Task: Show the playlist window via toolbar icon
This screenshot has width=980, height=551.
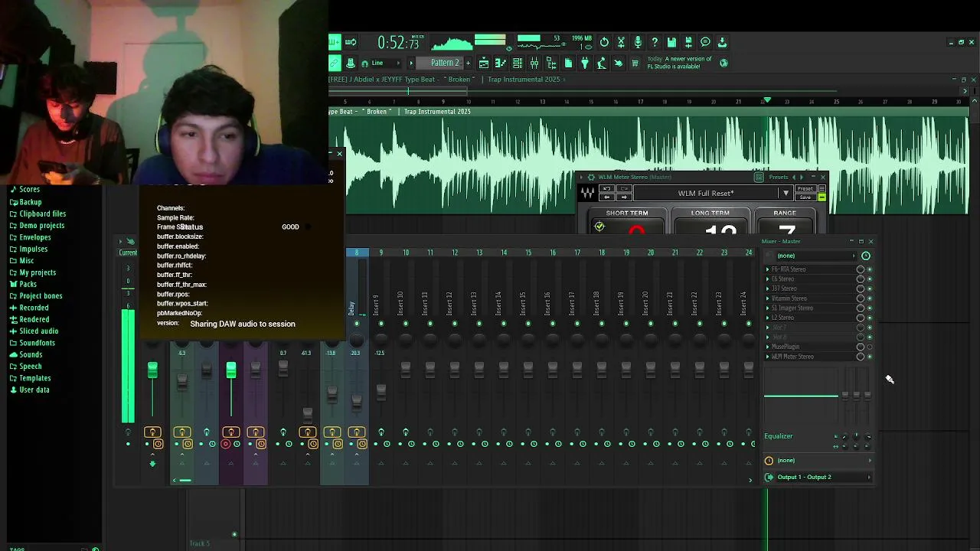Action: coord(484,63)
